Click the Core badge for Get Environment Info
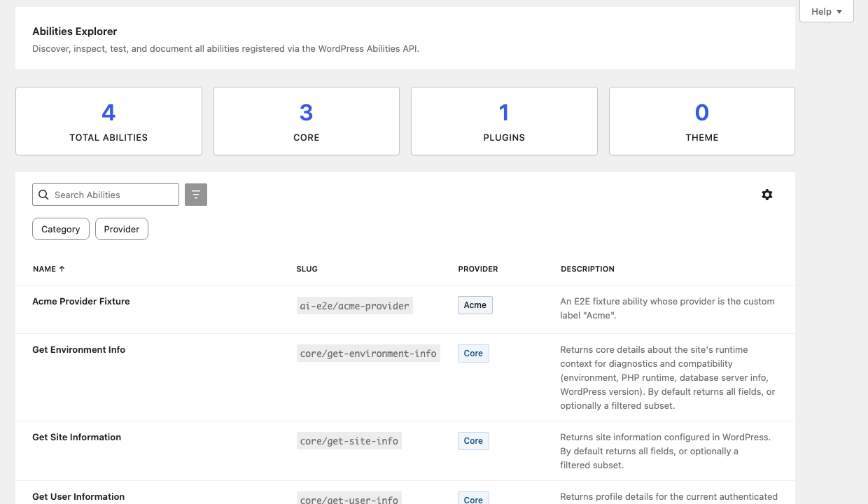868x504 pixels. coord(473,353)
